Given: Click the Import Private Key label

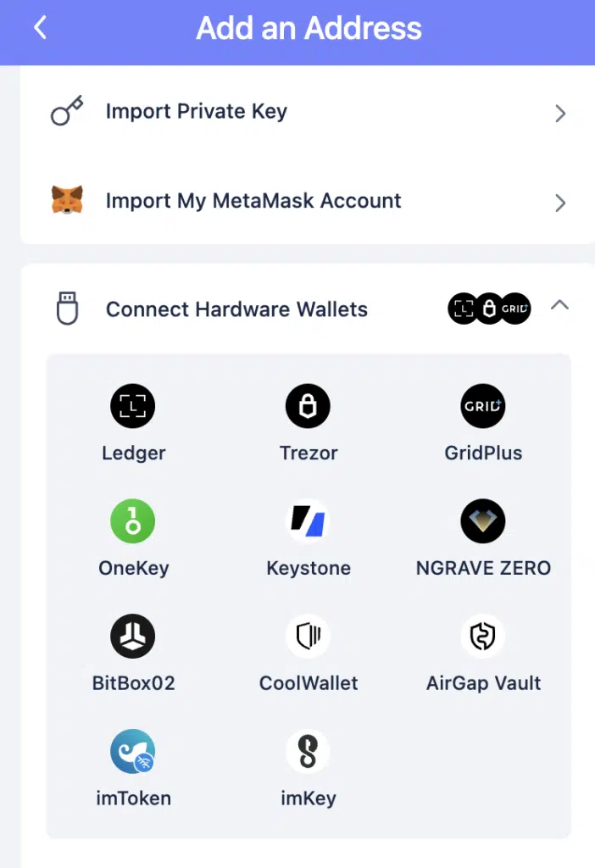Looking at the screenshot, I should 196,111.
